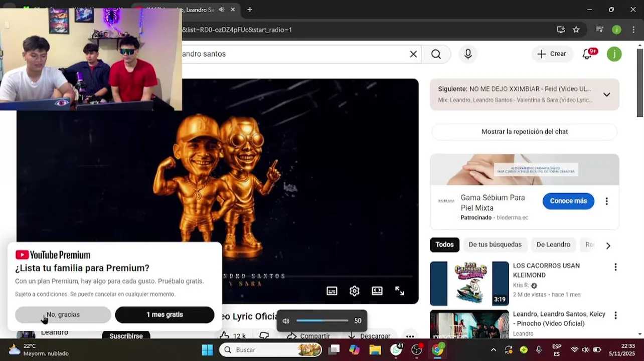Enter fullscreen video mode
This screenshot has width=644, height=361.
[400, 291]
